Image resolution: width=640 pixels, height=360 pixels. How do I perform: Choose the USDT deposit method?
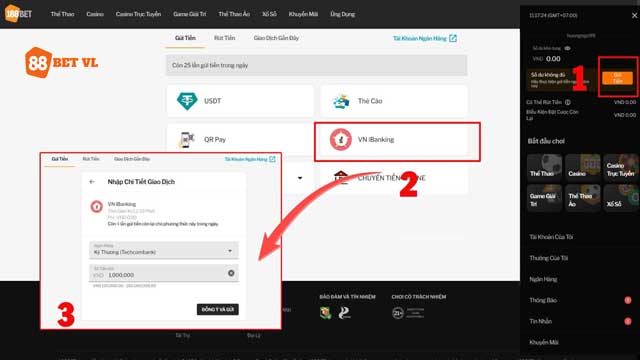240,101
